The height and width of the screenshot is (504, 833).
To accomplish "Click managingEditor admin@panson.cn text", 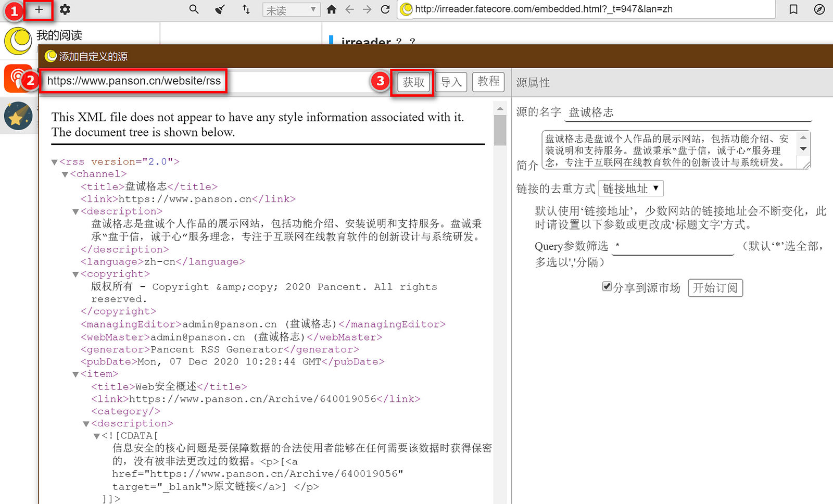I will [x=259, y=324].
